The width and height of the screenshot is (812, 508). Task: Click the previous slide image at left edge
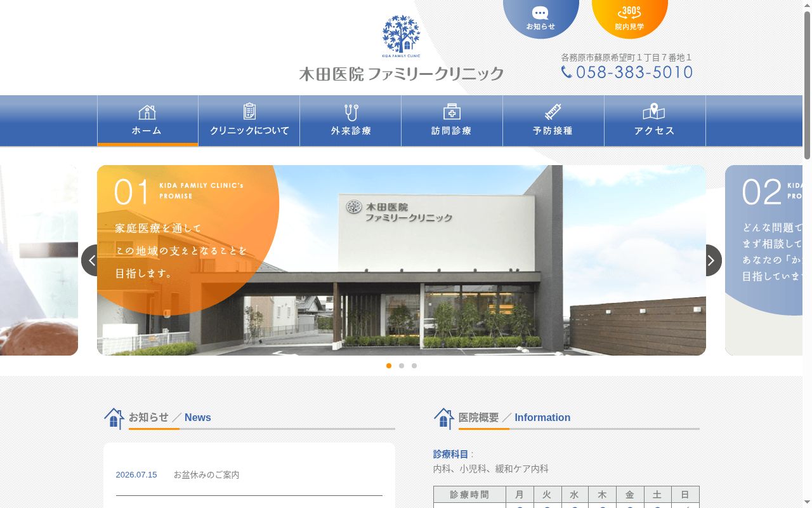pyautogui.click(x=39, y=260)
